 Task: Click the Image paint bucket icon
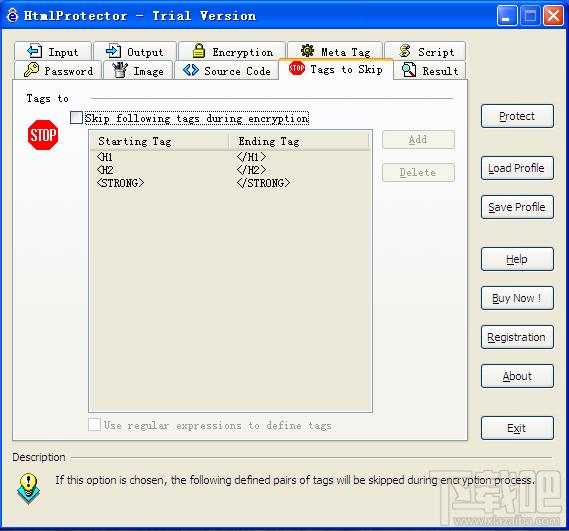click(x=120, y=70)
